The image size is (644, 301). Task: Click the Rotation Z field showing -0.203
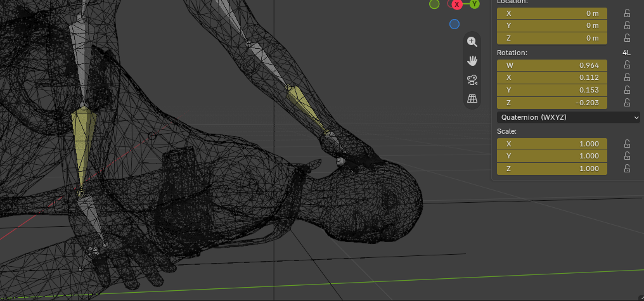pyautogui.click(x=552, y=102)
